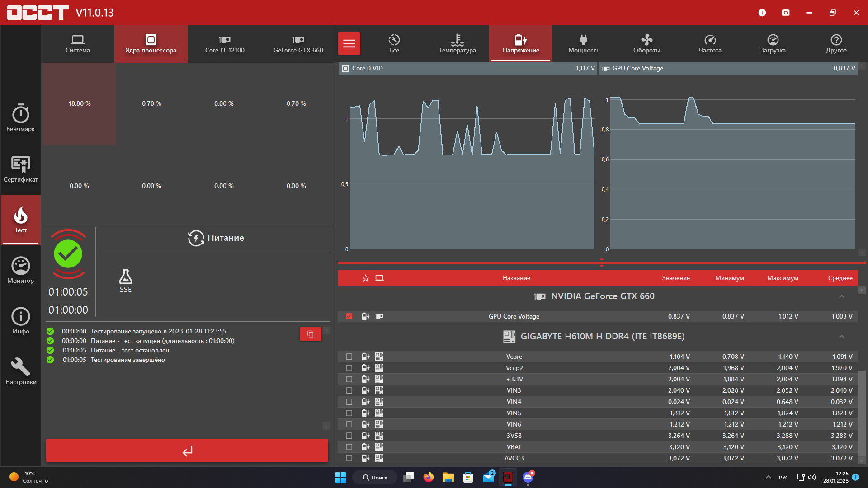
Task: Open the Загрузка sensor tab
Action: 773,43
